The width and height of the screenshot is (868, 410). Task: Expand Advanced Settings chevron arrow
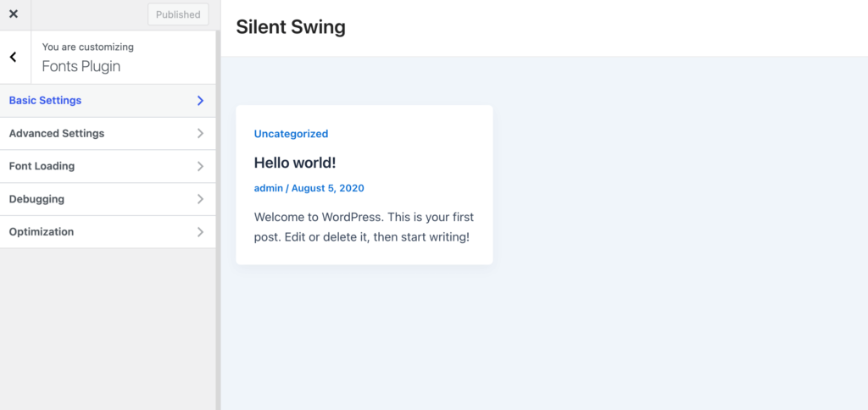(x=200, y=133)
